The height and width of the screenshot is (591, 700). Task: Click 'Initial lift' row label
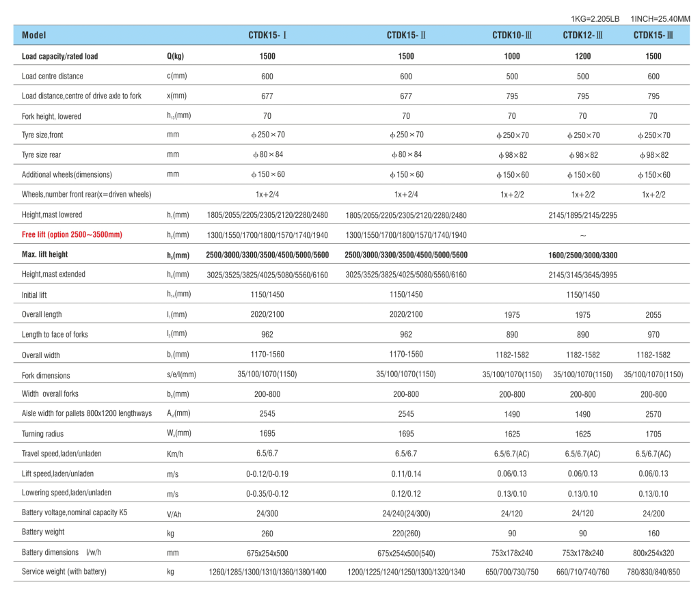[34, 295]
